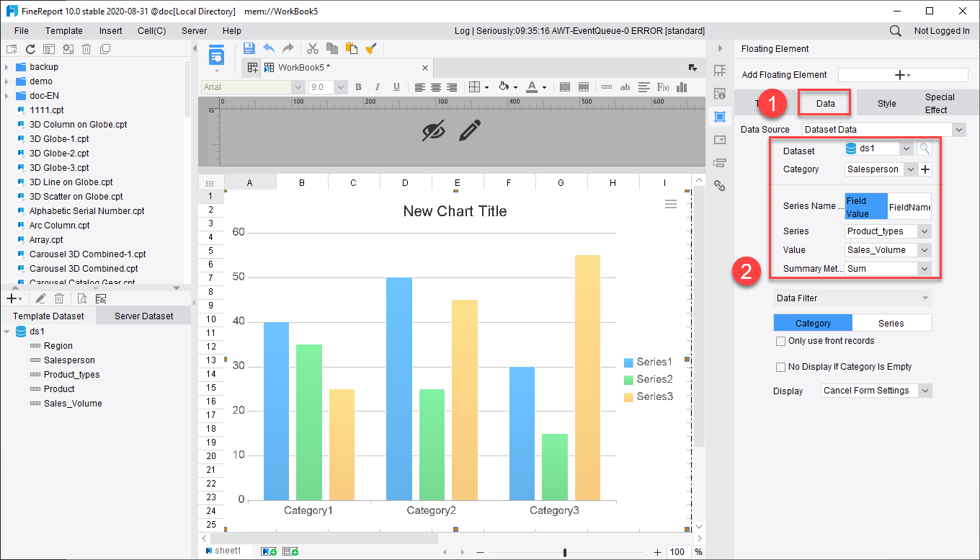
Task: Open the Server menu
Action: click(194, 30)
